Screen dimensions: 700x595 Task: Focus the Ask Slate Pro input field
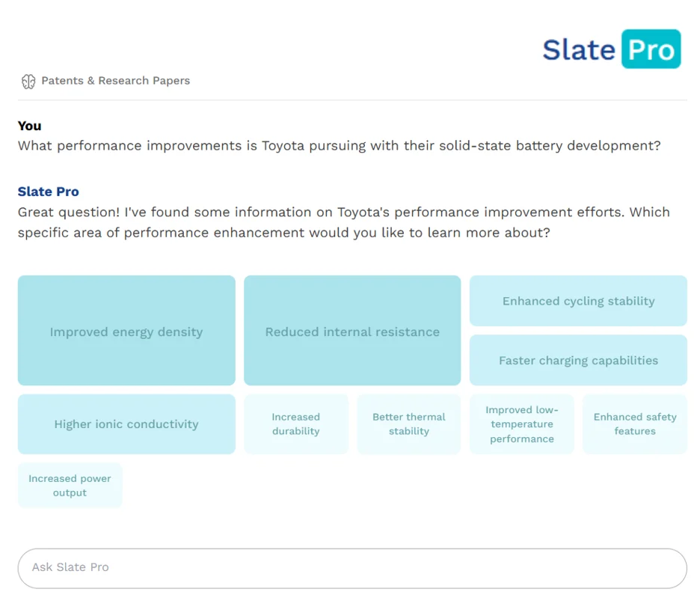tap(352, 567)
